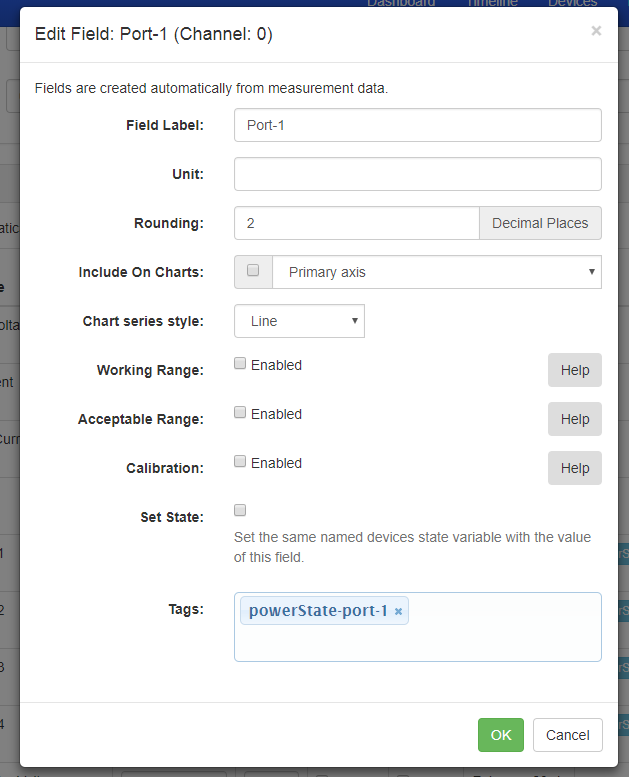Click the Field Label input box
This screenshot has height=777, width=629.
point(417,126)
